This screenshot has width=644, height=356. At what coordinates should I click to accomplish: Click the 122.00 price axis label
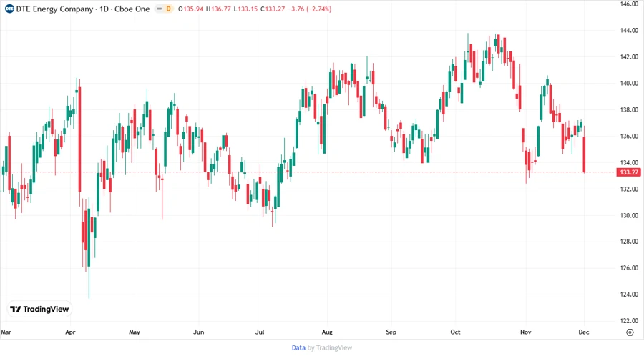[x=629, y=321]
